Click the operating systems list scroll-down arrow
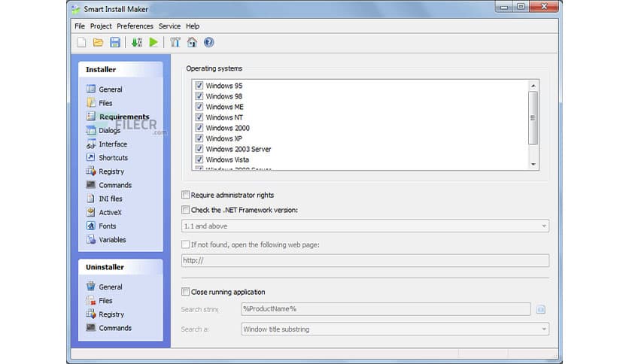 [533, 164]
